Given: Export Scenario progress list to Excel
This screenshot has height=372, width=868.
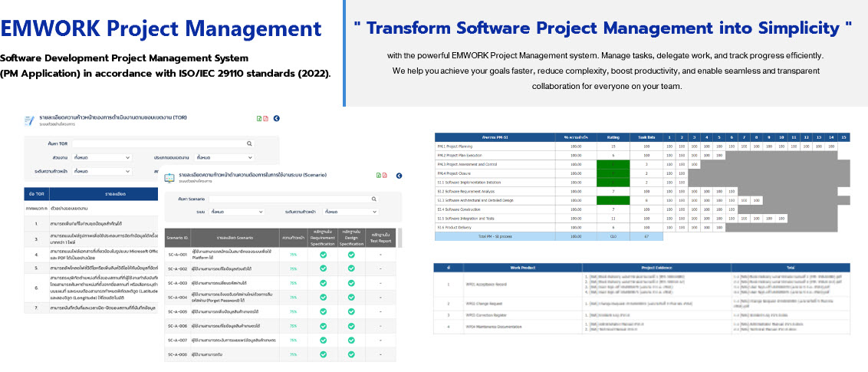Looking at the screenshot, I should coord(379,176).
